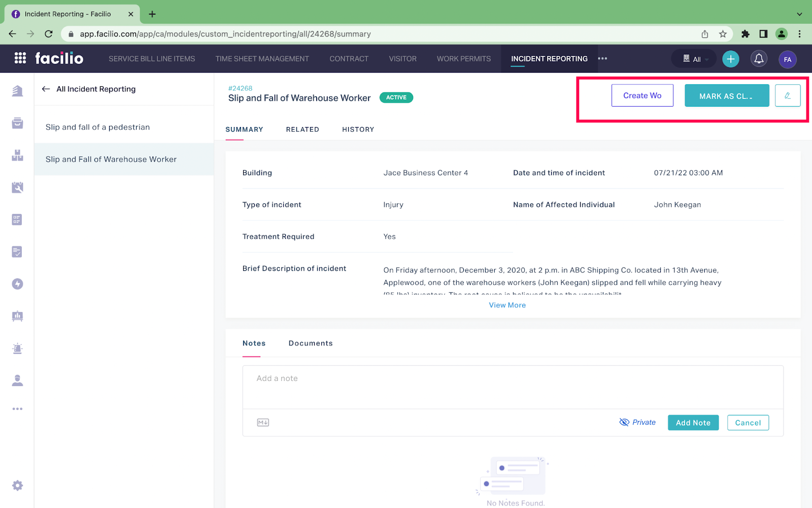
Task: Open the settings gear in sidebar
Action: [x=17, y=486]
